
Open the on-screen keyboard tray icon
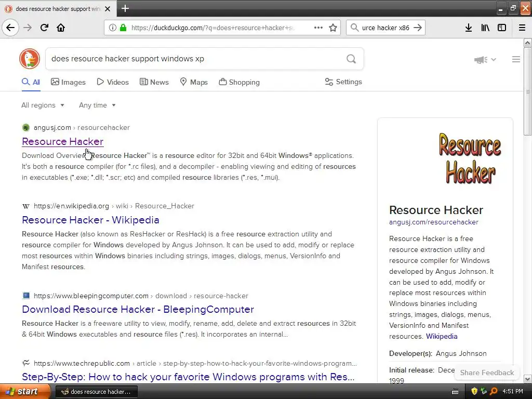click(455, 392)
